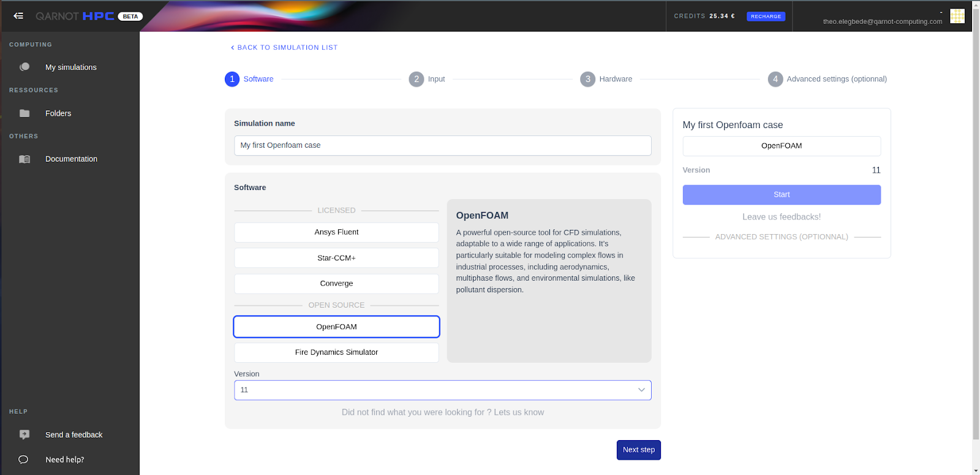Click the Version dropdown chevron arrow
The width and height of the screenshot is (980, 475).
click(641, 390)
